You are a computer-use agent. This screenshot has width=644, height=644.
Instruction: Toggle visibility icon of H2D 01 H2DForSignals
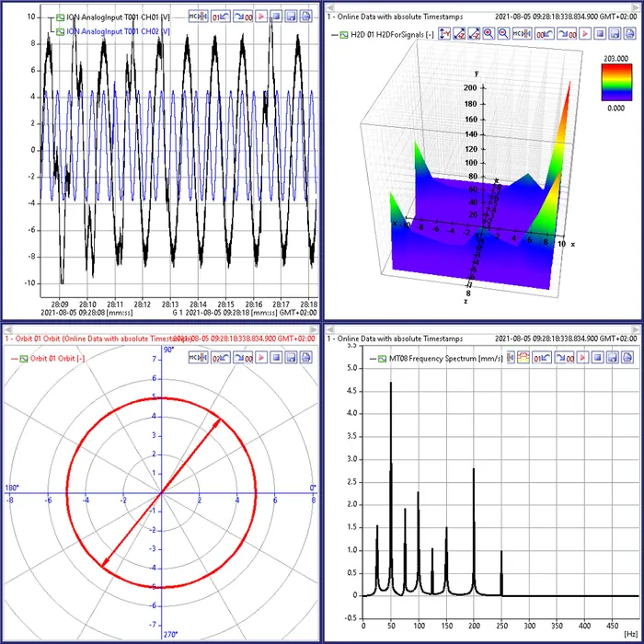(x=344, y=35)
